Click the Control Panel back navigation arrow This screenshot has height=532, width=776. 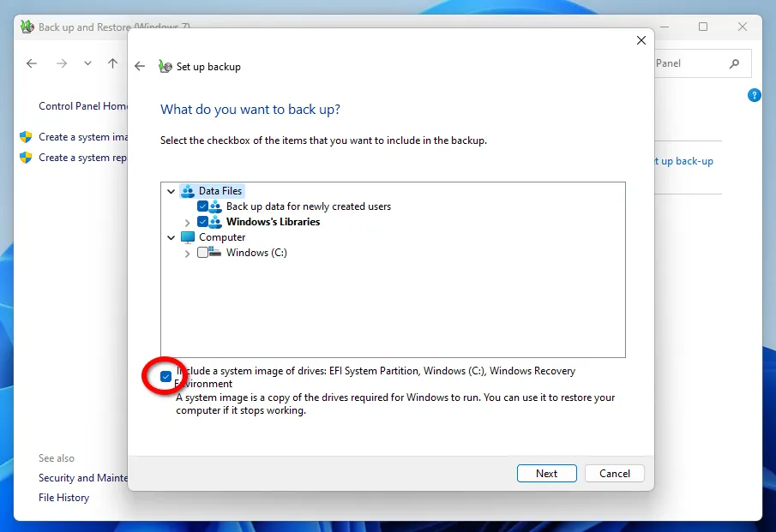(x=32, y=63)
